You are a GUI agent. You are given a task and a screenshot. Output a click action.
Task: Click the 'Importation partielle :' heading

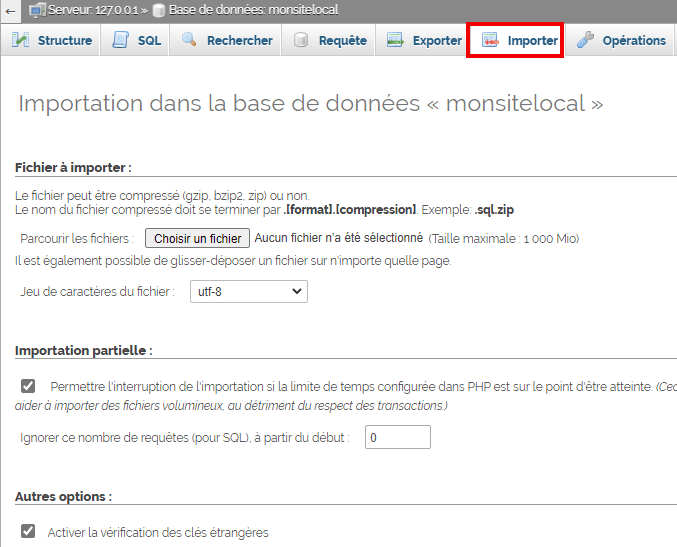pyautogui.click(x=84, y=350)
